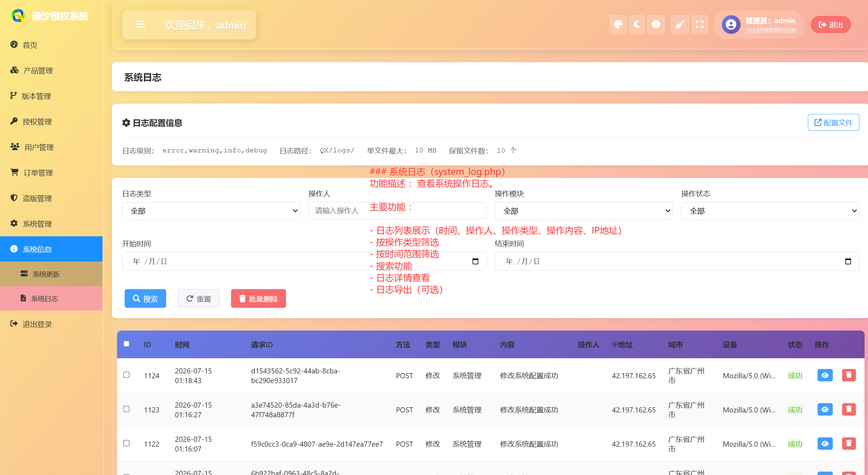View details of log 1124 eye icon

coord(825,375)
